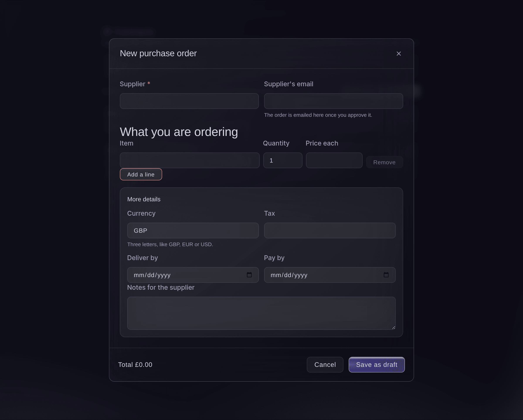Click the 'Quantity' column label
This screenshot has width=523, height=420.
(x=276, y=143)
